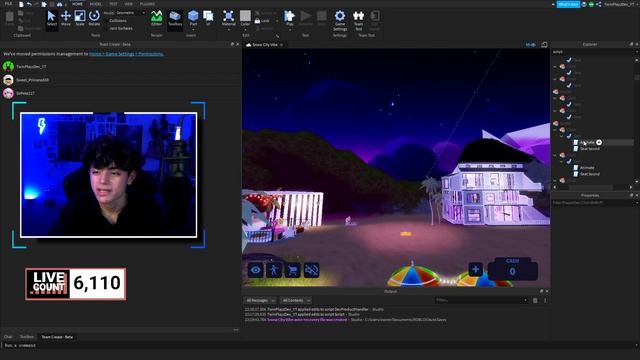Close the Output panel
Viewport: 640px width, 360px height.
pos(547,291)
